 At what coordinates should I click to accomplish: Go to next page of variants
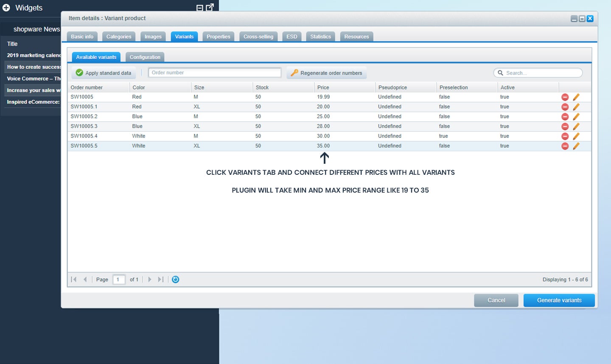tap(149, 280)
